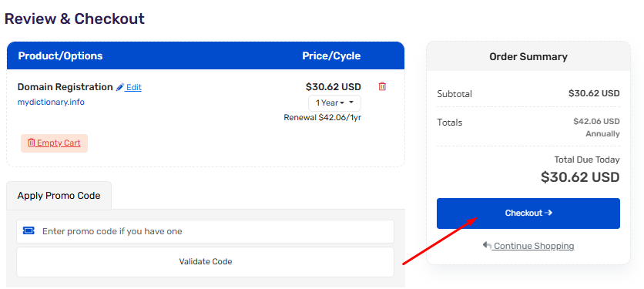Click the mydictionary.info domain link
644x289 pixels.
point(51,102)
